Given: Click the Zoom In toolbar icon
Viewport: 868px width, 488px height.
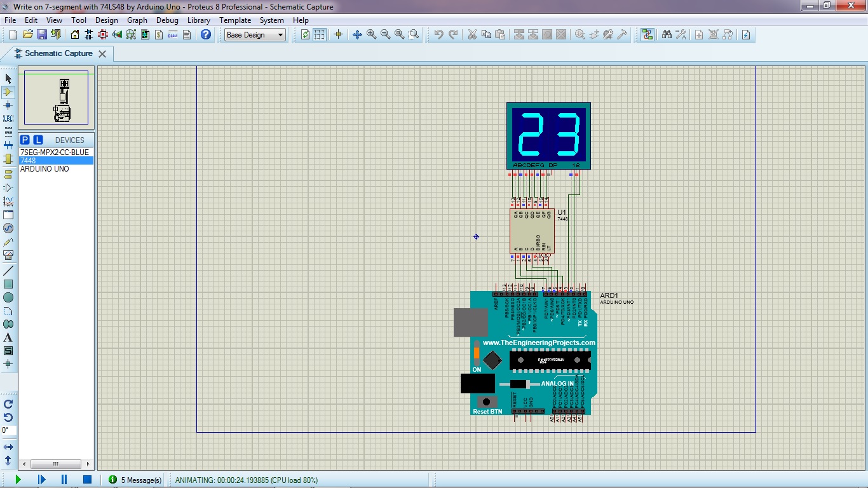Looking at the screenshot, I should 371,34.
